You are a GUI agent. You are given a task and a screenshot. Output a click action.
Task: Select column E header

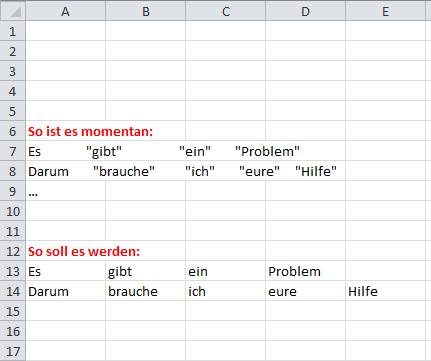(385, 11)
